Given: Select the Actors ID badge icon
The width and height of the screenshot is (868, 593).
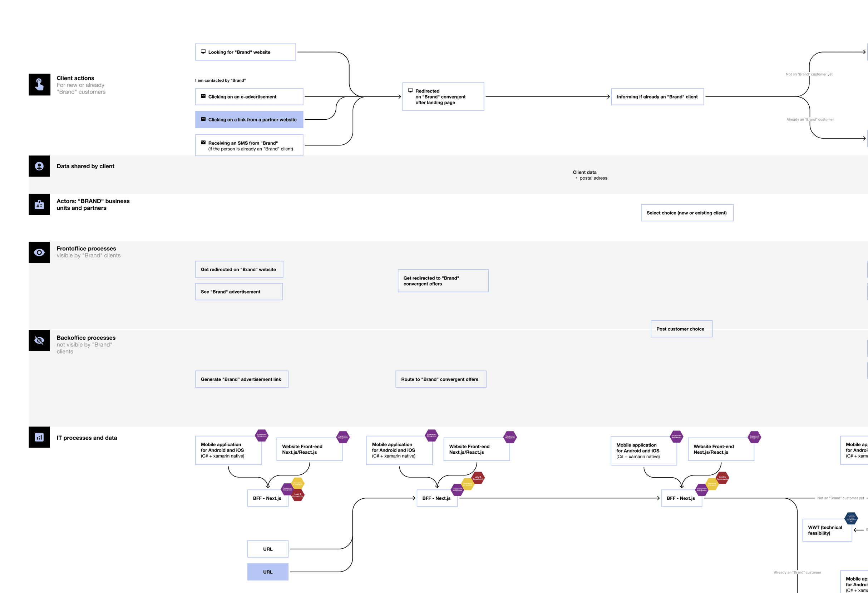Looking at the screenshot, I should [x=39, y=204].
